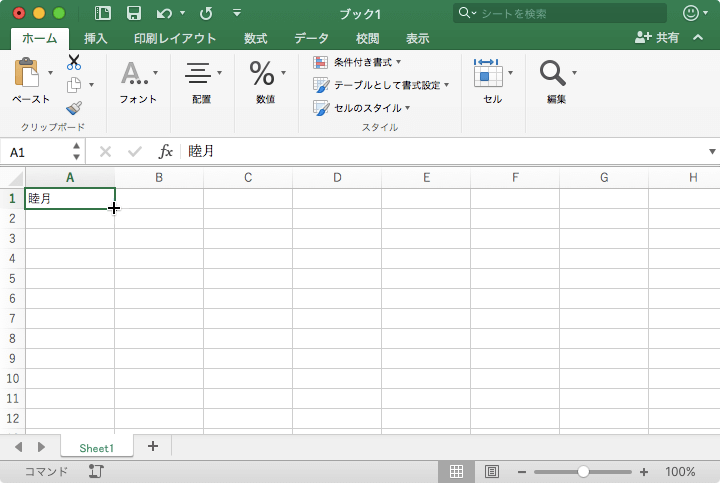Click the previous sheet navigation arrow

tap(19, 447)
